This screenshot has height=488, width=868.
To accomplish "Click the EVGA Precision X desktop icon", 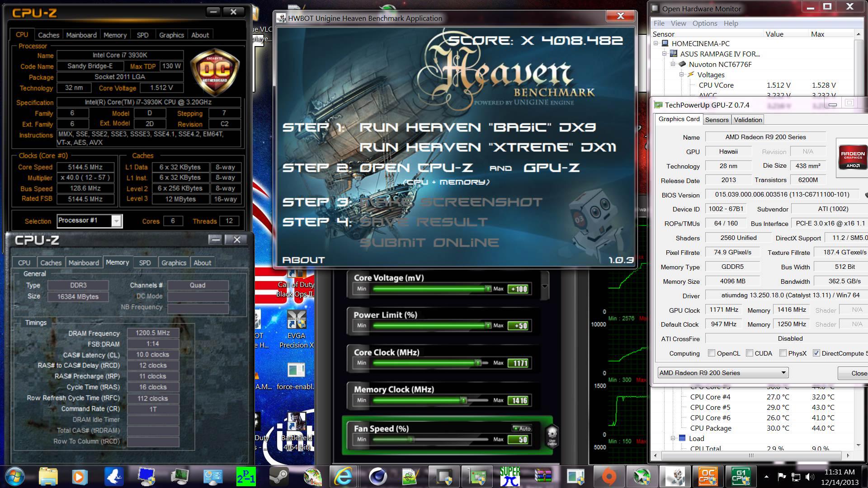I will [x=297, y=330].
